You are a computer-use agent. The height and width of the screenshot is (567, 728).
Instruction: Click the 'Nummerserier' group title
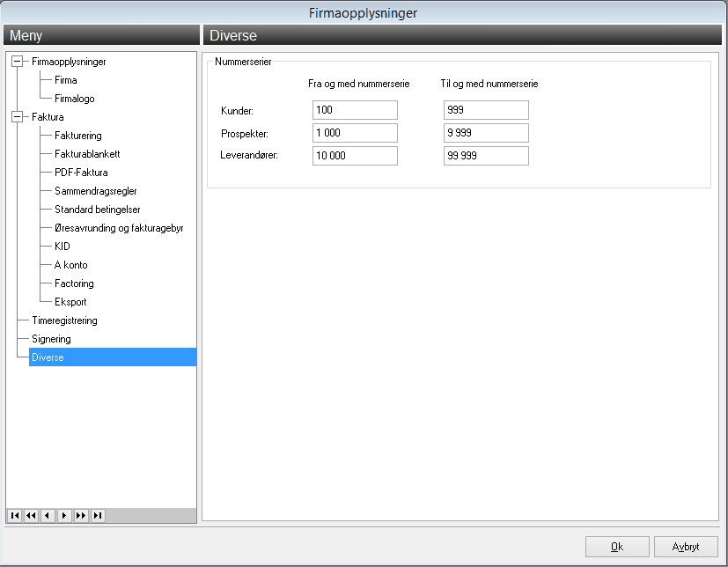(x=243, y=62)
